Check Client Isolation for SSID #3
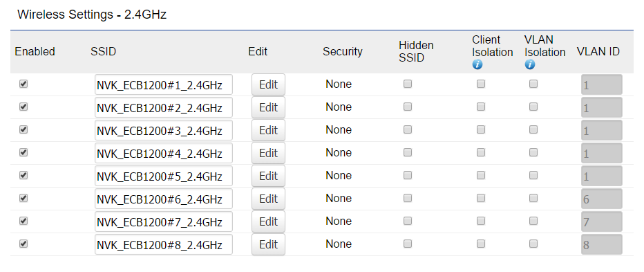This screenshot has width=644, height=272. (x=480, y=129)
